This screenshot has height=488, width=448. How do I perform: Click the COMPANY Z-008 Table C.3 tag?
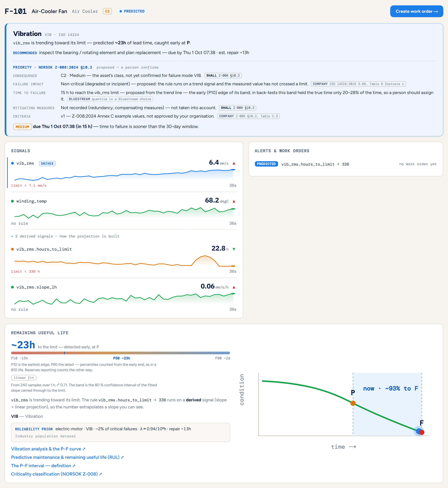click(x=249, y=116)
